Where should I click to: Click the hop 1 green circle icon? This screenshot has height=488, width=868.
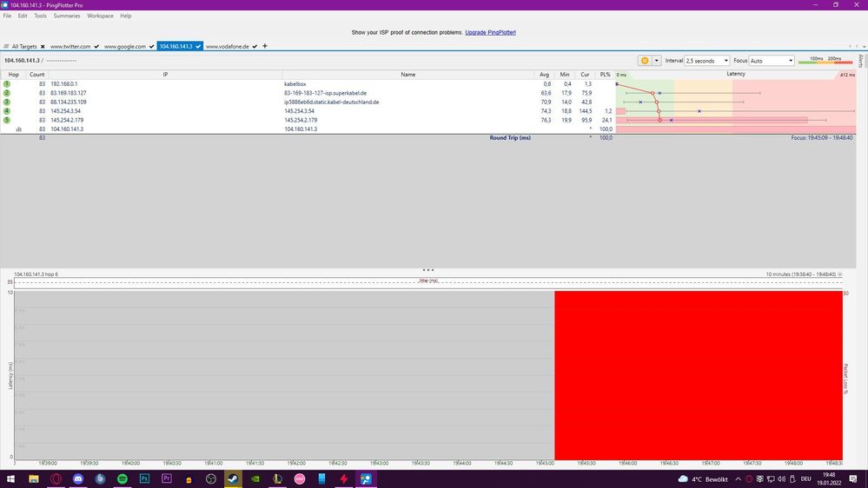[x=7, y=84]
